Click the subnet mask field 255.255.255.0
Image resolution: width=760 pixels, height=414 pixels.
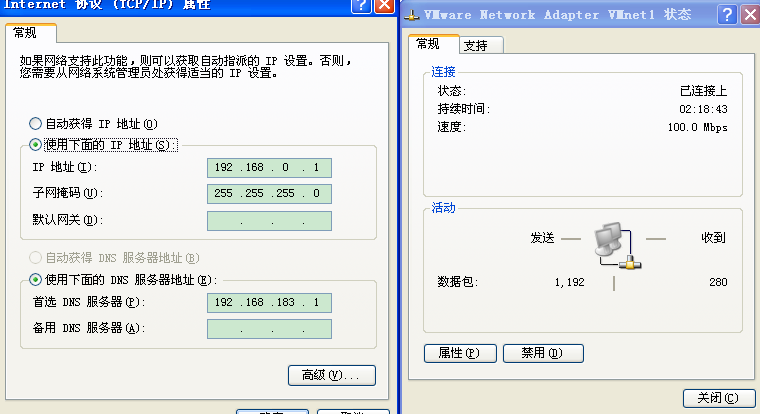tap(269, 193)
